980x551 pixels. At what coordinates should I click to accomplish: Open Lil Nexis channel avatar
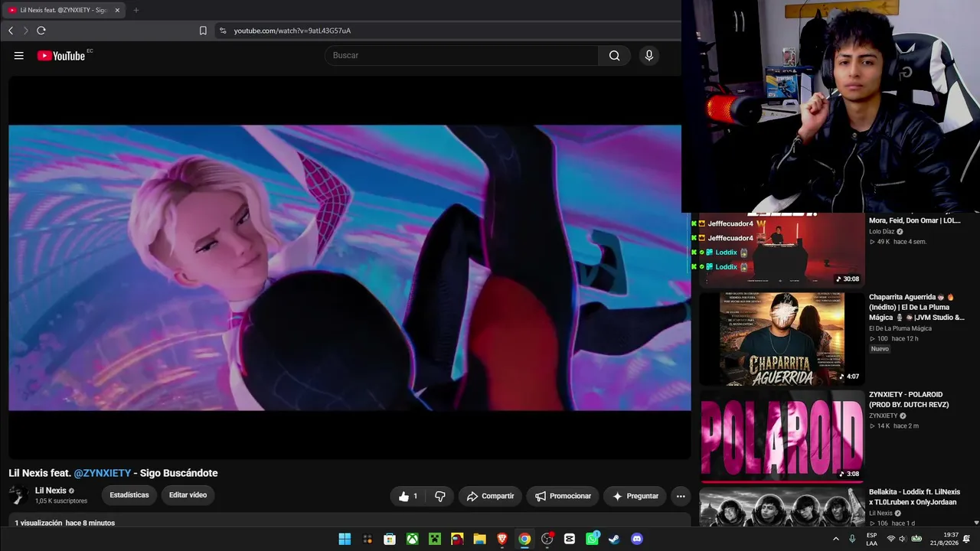[x=18, y=495]
